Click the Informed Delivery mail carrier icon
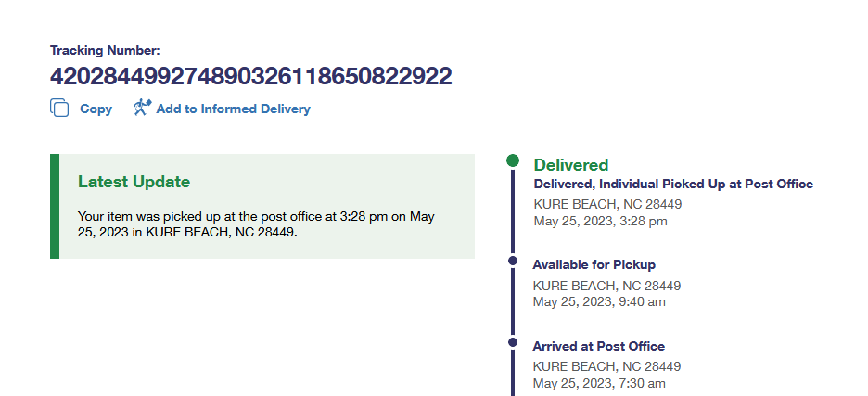Image resolution: width=868 pixels, height=396 pixels. tap(142, 108)
